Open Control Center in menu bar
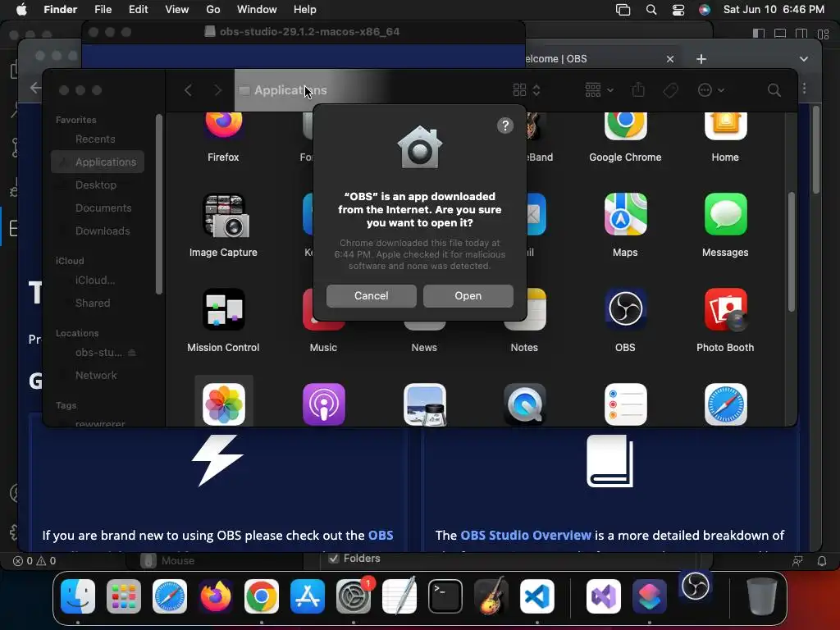Image resolution: width=840 pixels, height=630 pixels. (678, 10)
